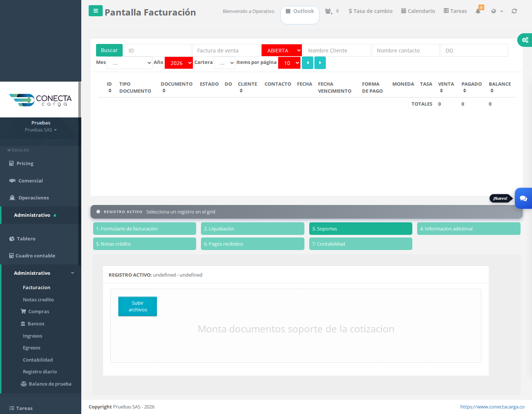532x414 pixels.
Task: Focus the Factura de venta field
Action: coord(226,50)
